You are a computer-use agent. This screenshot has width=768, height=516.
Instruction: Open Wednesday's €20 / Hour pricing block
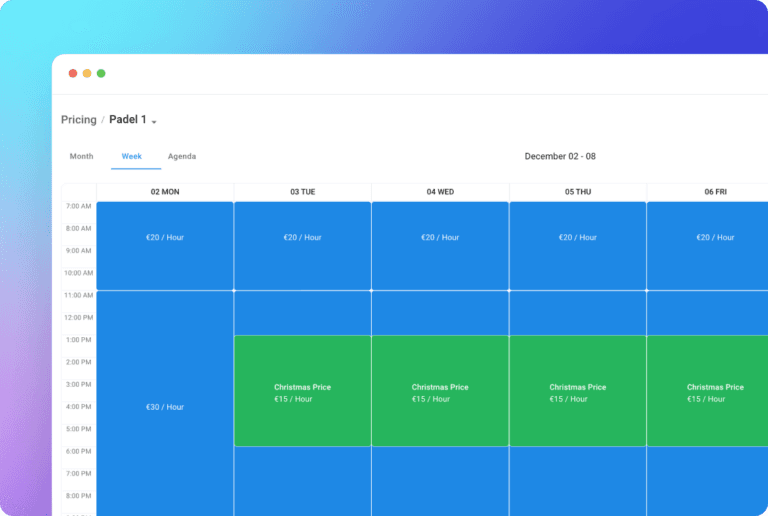440,246
